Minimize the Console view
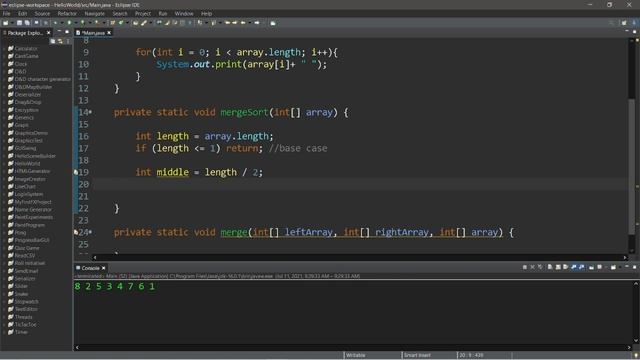This screenshot has height=360, width=640. 627,267
